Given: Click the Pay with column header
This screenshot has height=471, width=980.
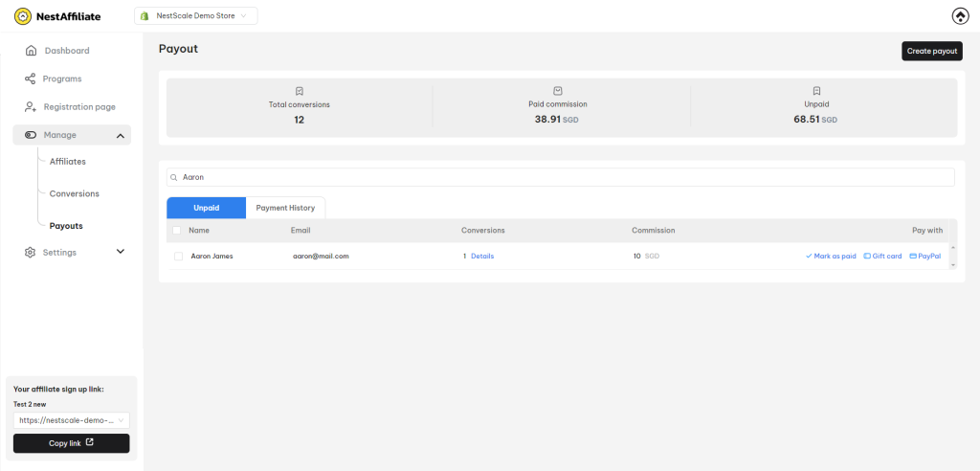Looking at the screenshot, I should coord(927,230).
